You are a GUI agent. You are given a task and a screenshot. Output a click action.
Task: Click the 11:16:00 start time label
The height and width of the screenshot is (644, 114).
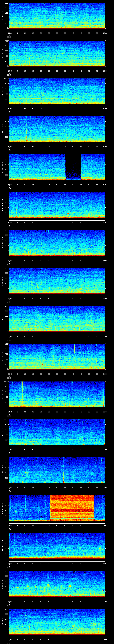[9, 109]
